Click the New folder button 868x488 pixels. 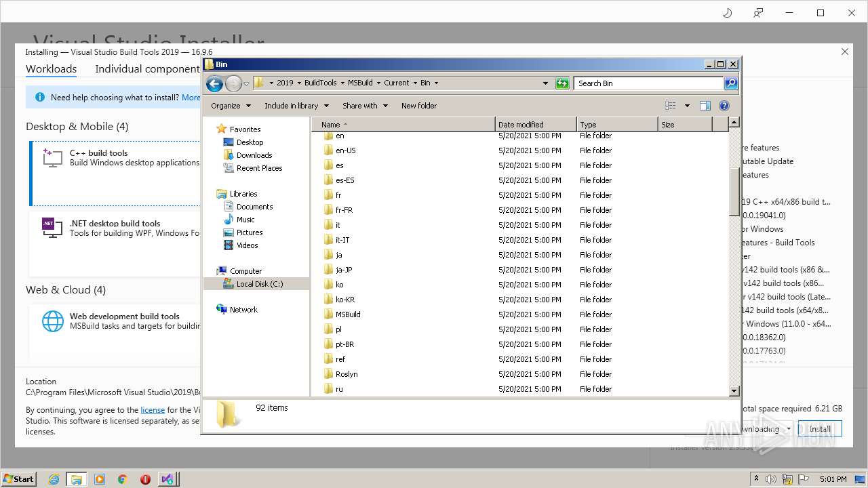click(419, 106)
